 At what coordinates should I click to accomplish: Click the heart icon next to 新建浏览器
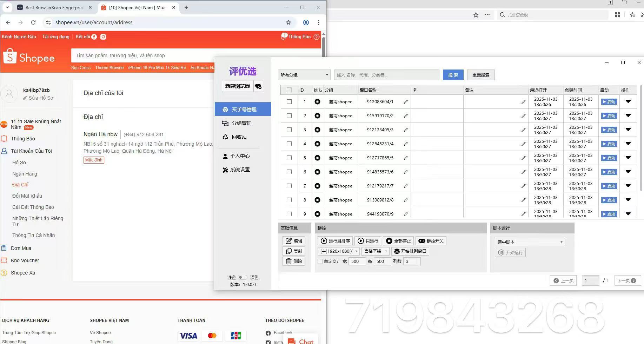(x=258, y=86)
